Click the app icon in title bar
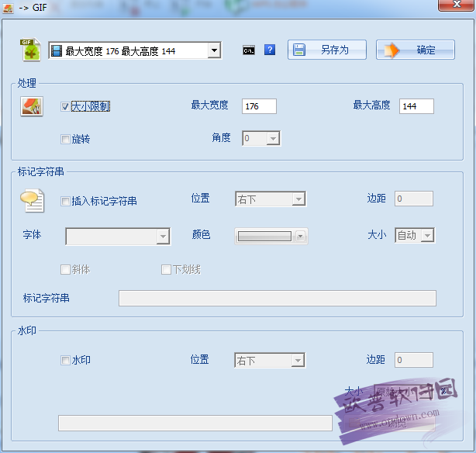The image size is (476, 453). 8,8
